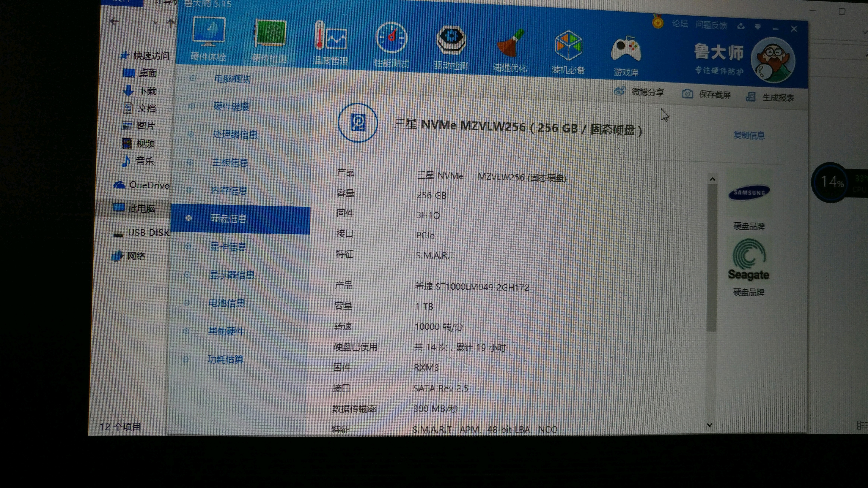Click the 3H1Q firmware value

[x=428, y=215]
